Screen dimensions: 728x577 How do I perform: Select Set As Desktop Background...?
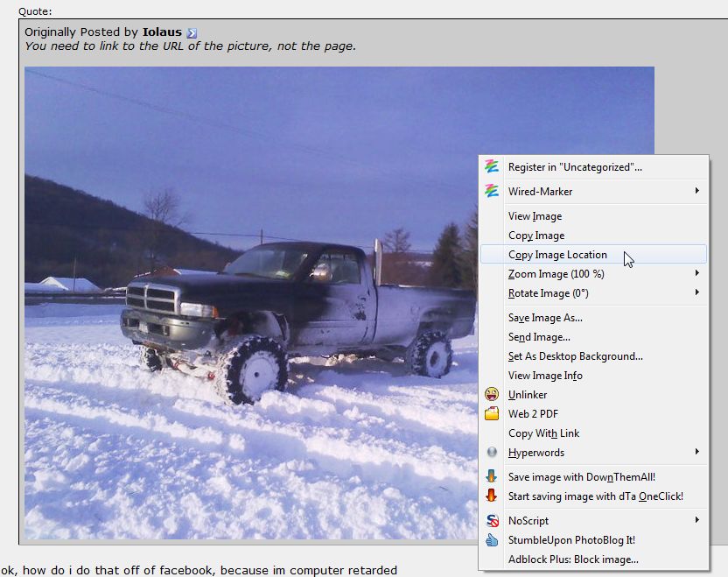(x=593, y=356)
